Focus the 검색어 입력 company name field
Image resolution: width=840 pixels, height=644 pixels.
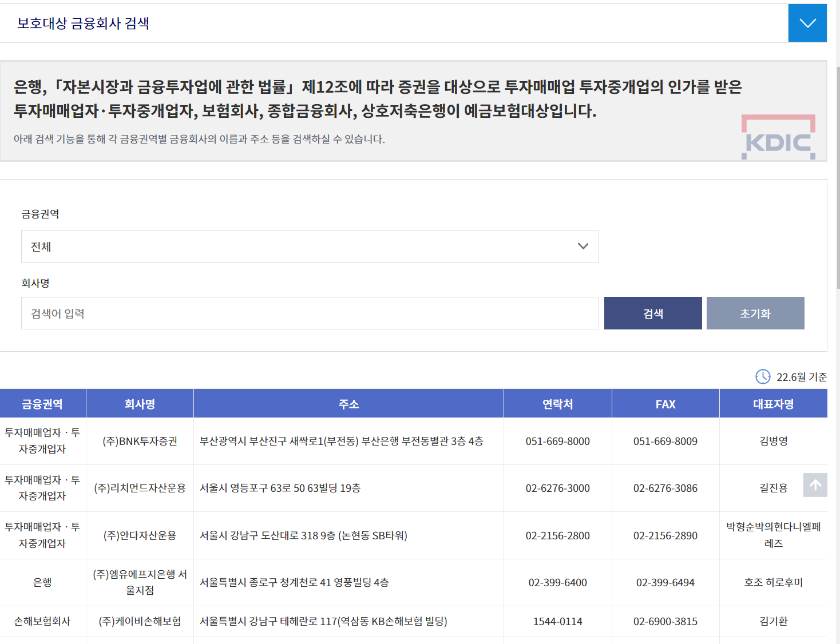[310, 313]
